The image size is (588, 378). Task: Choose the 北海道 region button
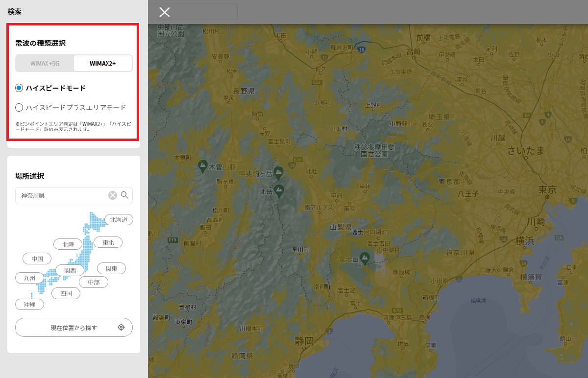coord(119,220)
